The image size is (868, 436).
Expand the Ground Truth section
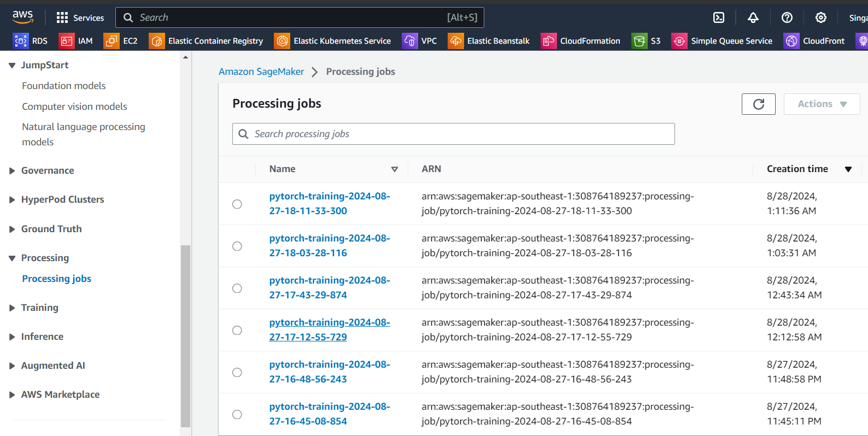[x=12, y=229]
